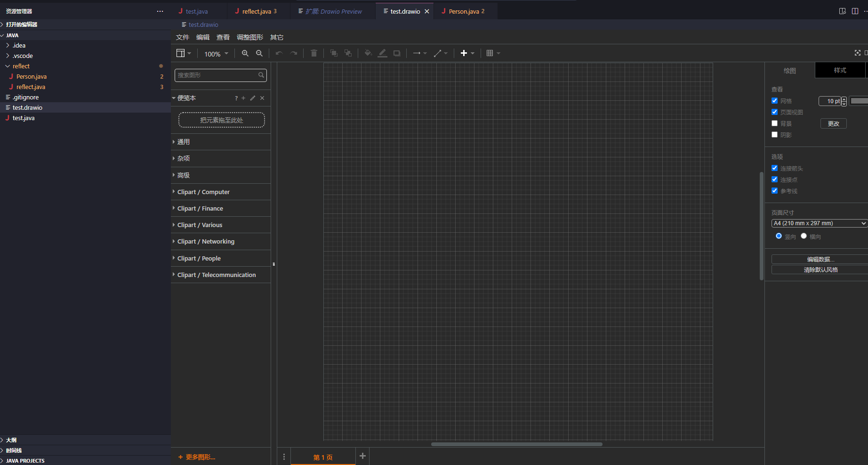This screenshot has height=465, width=868.
Task: Expand Clipart / Computer section
Action: [x=221, y=192]
